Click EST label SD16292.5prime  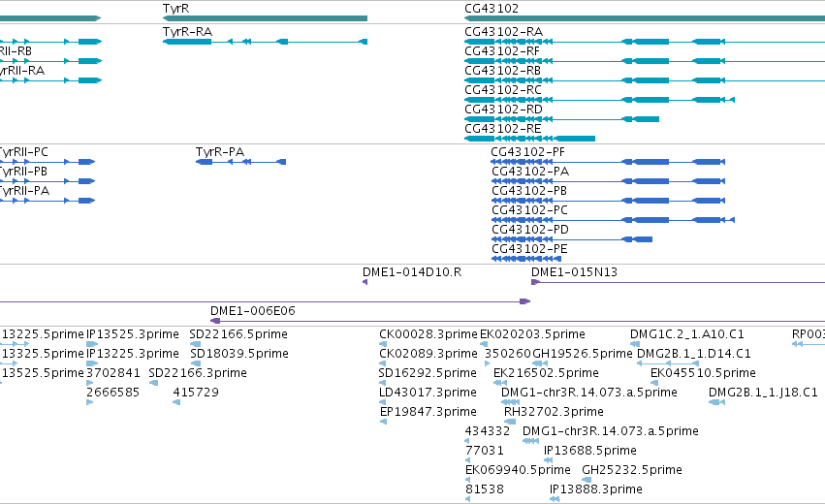[x=428, y=373]
